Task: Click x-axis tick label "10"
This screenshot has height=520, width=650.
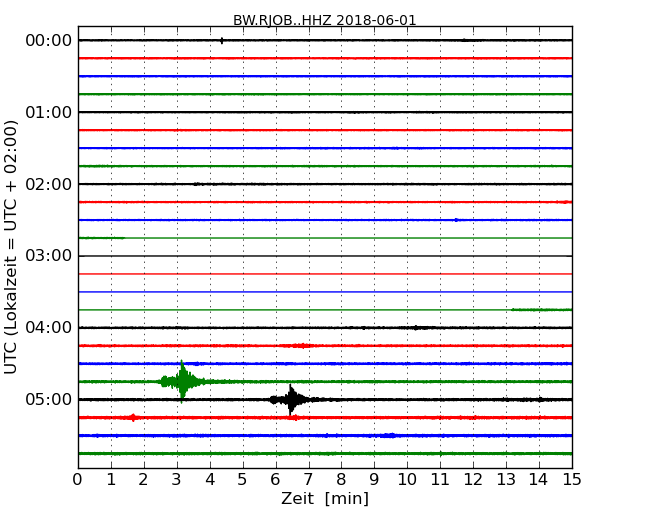Action: pyautogui.click(x=407, y=479)
